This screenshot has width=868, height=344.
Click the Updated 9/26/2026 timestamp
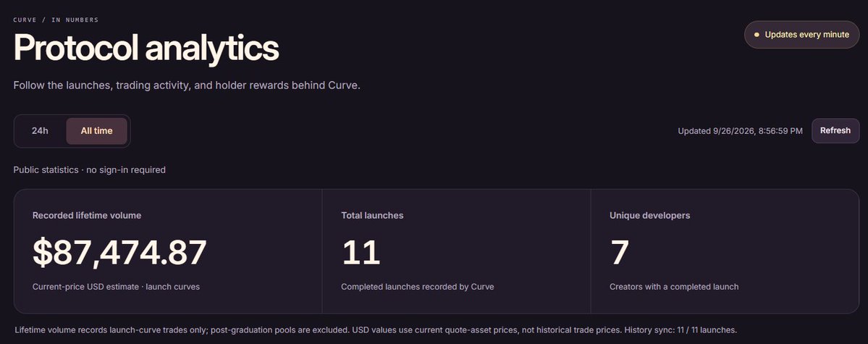tap(740, 131)
